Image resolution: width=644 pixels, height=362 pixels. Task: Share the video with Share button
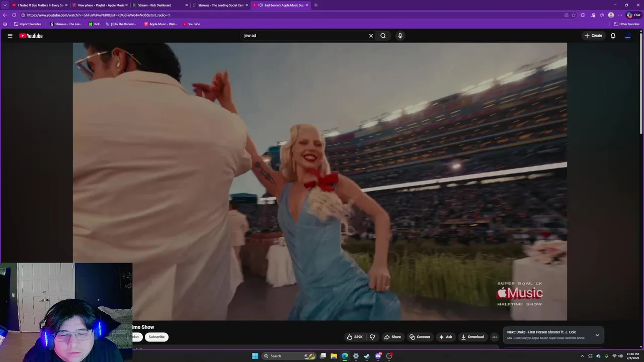point(392,337)
